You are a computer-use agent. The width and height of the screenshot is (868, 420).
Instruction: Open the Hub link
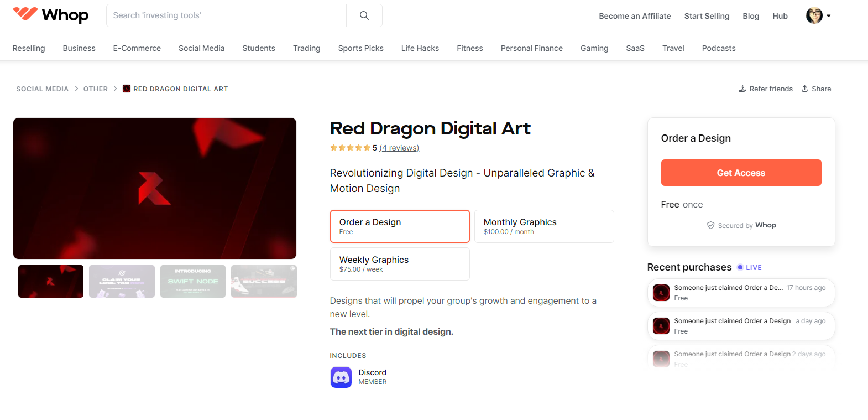click(780, 16)
